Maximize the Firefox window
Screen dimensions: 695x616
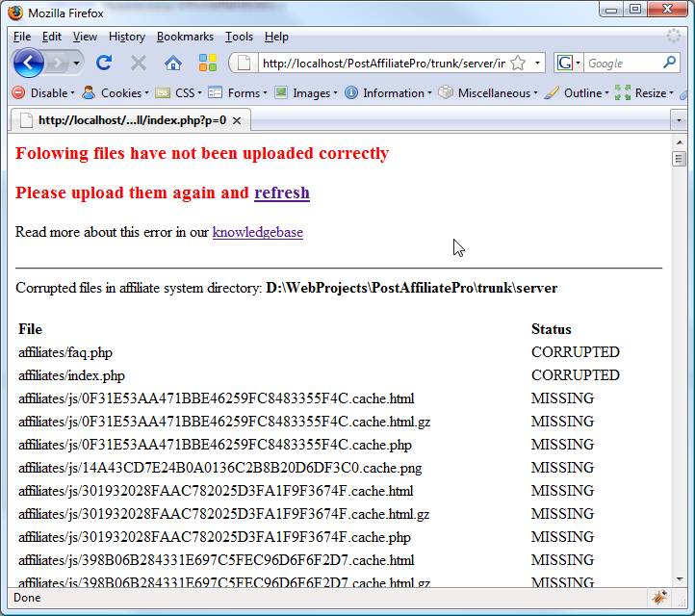(635, 9)
